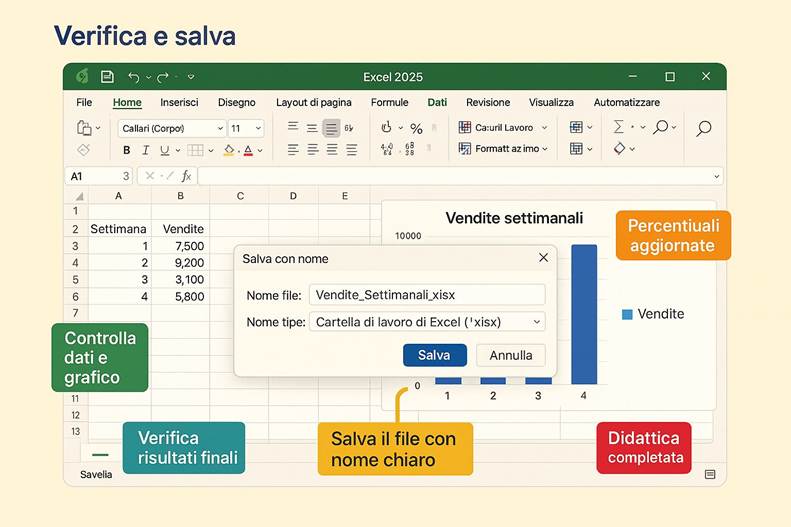The height and width of the screenshot is (527, 791).
Task: Click the borders grid icon
Action: point(195,150)
